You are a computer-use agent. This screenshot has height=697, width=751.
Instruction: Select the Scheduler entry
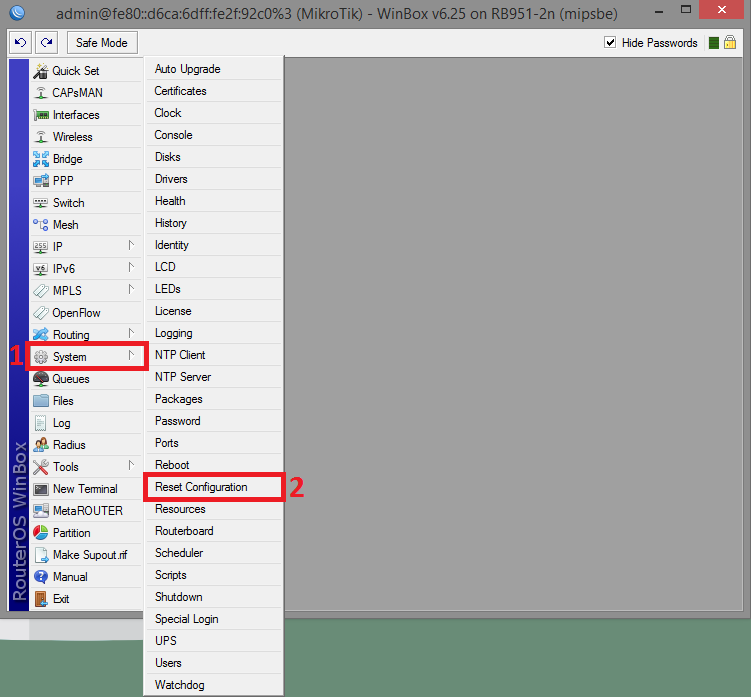coord(214,553)
